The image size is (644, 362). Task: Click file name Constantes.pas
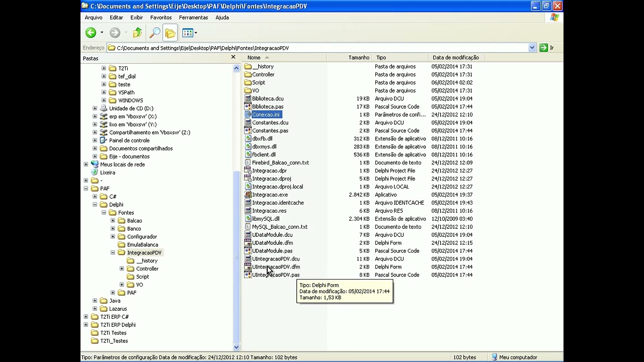pyautogui.click(x=270, y=131)
